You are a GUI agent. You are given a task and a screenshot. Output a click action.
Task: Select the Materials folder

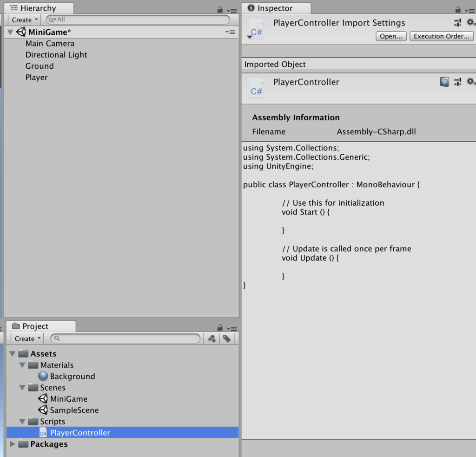tap(57, 365)
